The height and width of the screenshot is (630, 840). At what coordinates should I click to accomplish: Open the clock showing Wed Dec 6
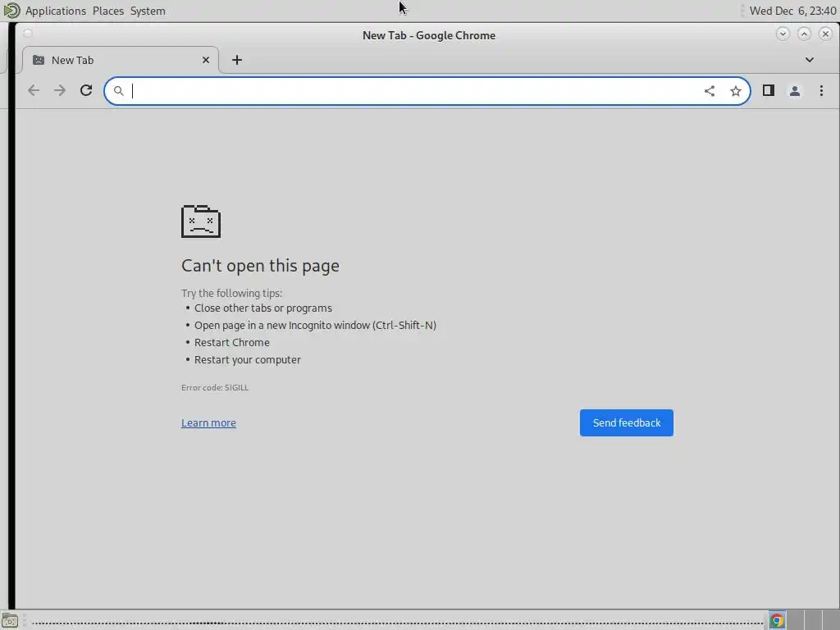[793, 11]
